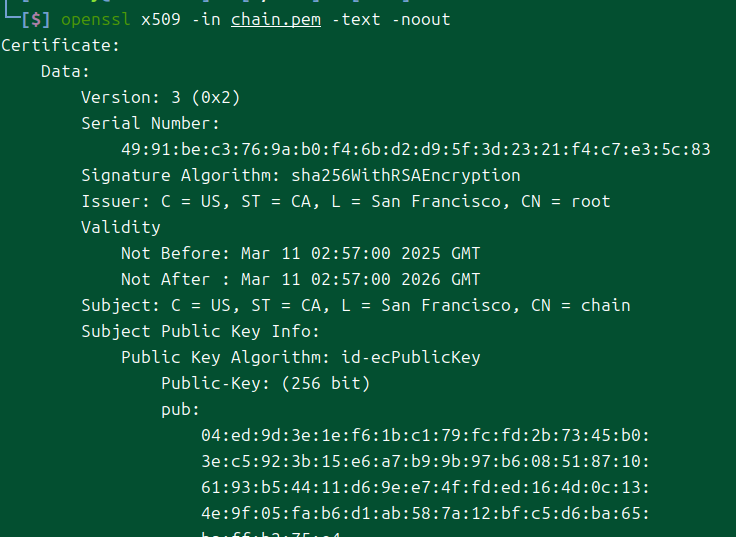Viewport: 736px width, 537px height.
Task: Click the Version: 3 (0x2) line
Action: click(x=161, y=98)
